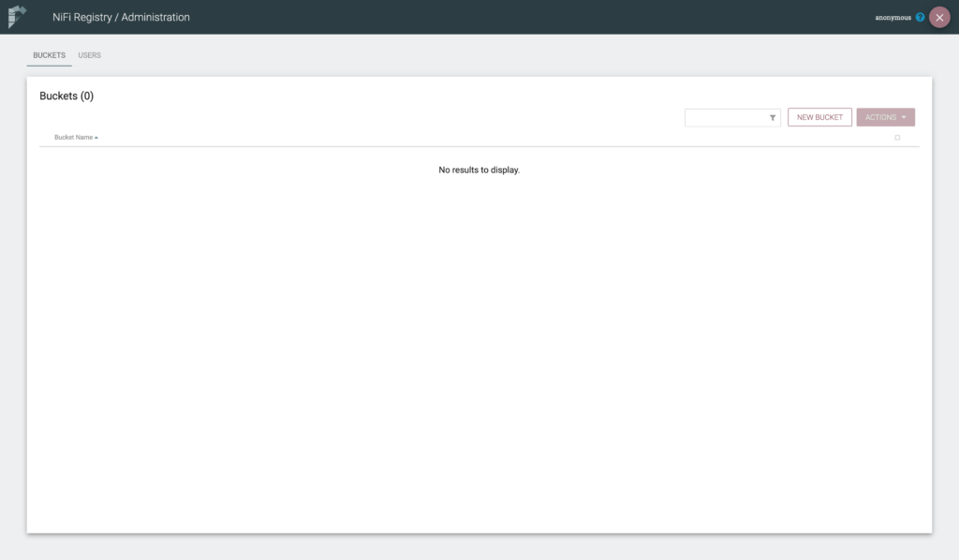Click the funnel filter icon
This screenshot has width=959, height=560.
[773, 118]
